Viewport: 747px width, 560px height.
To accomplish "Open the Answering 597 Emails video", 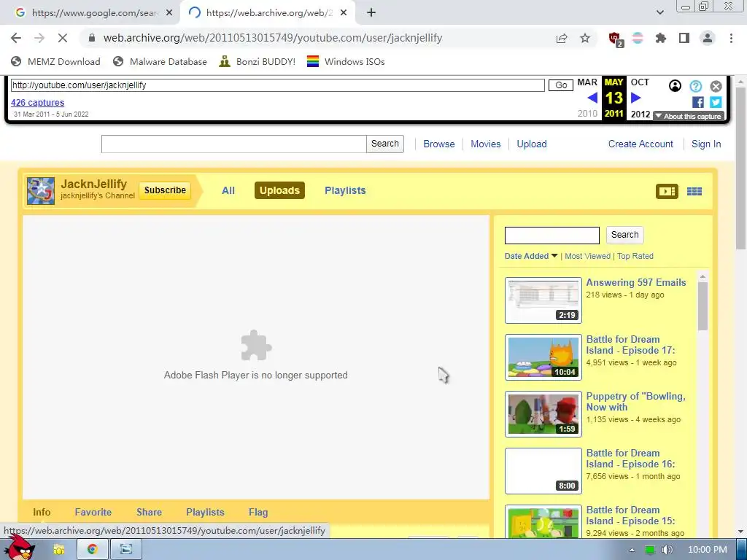I will 635,282.
